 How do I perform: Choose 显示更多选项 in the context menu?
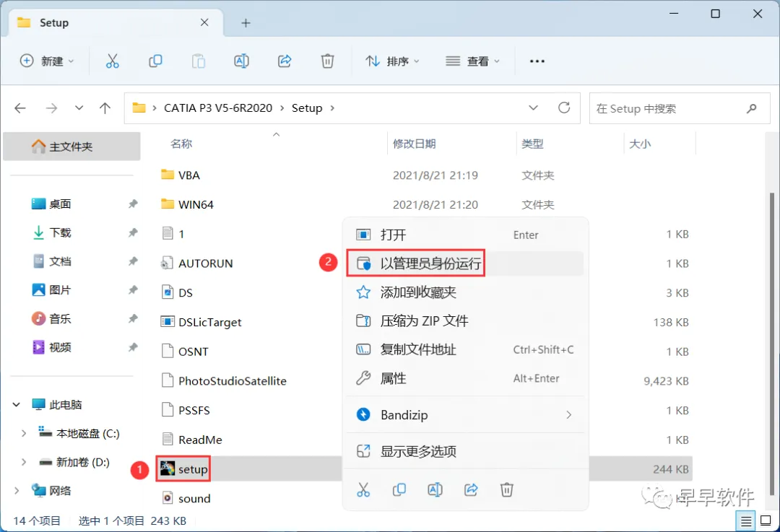465,451
